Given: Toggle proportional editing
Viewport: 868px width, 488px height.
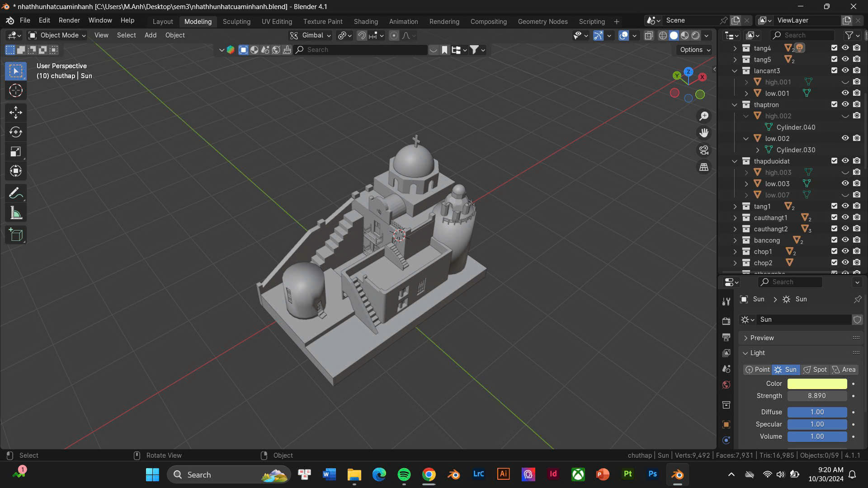Looking at the screenshot, I should point(394,35).
